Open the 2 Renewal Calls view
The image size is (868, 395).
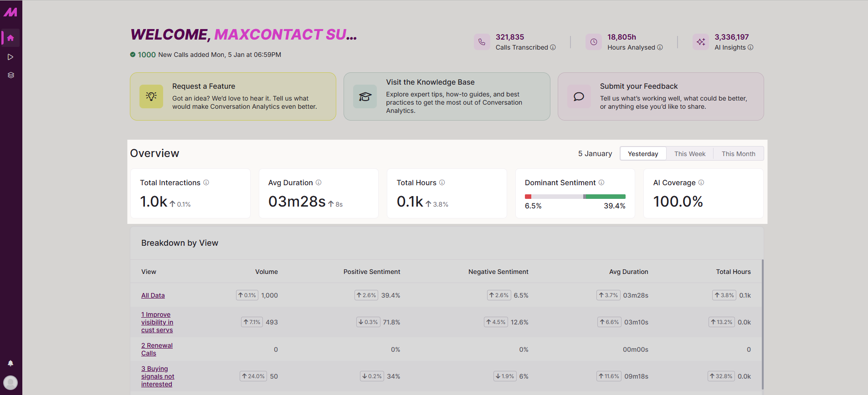click(157, 349)
